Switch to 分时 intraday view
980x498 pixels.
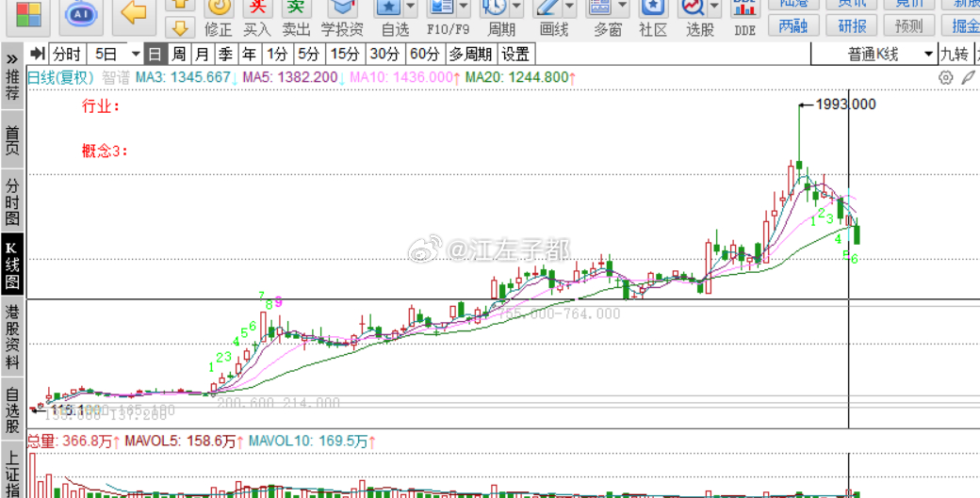pos(68,55)
